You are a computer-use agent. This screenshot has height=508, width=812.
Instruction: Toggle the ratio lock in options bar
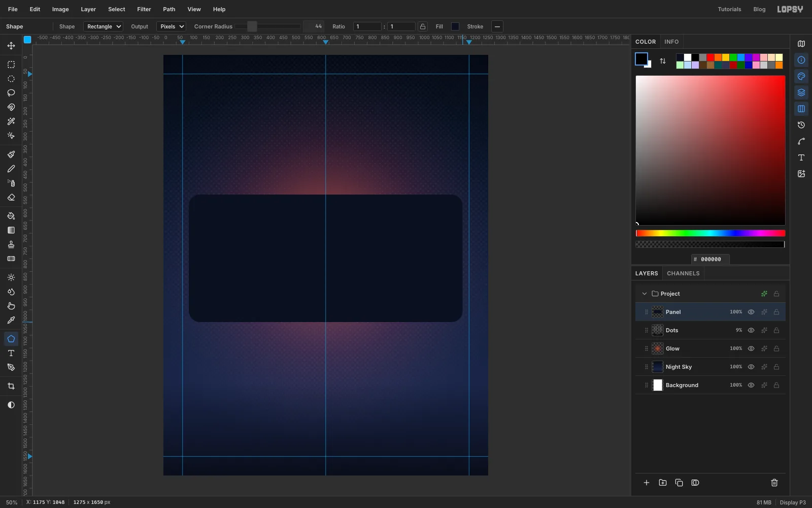(x=423, y=26)
